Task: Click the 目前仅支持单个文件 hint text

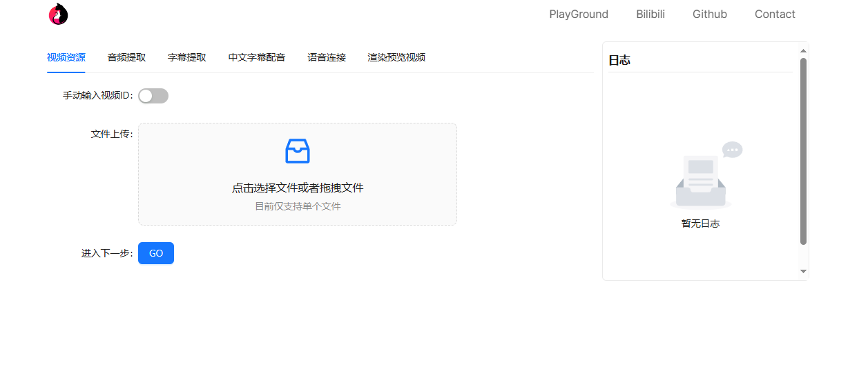Action: click(x=298, y=206)
